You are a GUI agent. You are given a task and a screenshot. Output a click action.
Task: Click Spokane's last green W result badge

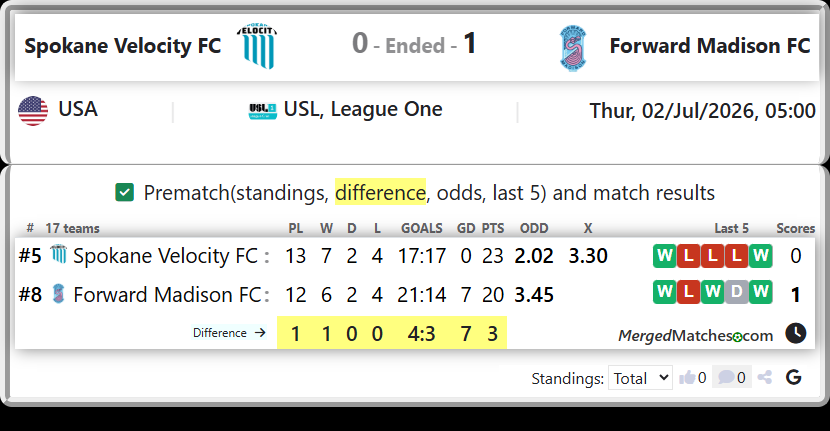[760, 256]
